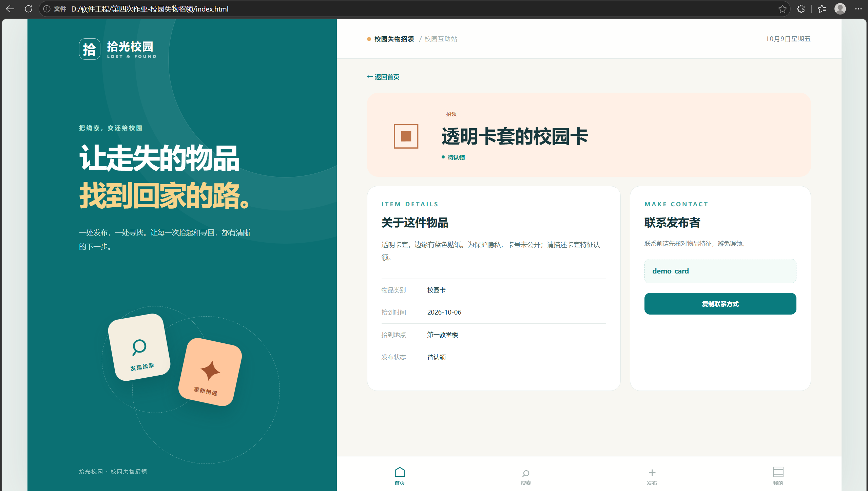Click the item title 透明卡套的校园卡
Screen dimensions: 868x491
point(515,136)
